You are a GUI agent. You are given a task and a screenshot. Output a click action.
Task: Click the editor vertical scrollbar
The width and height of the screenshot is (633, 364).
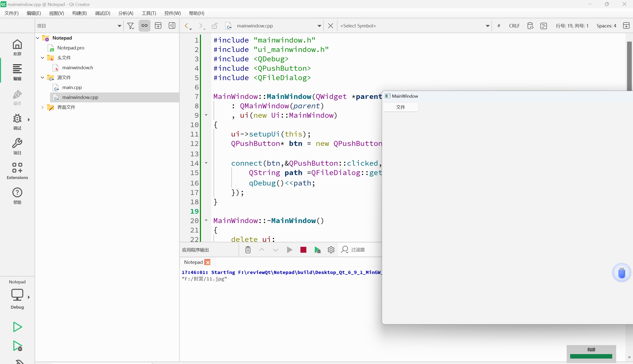coord(629,66)
